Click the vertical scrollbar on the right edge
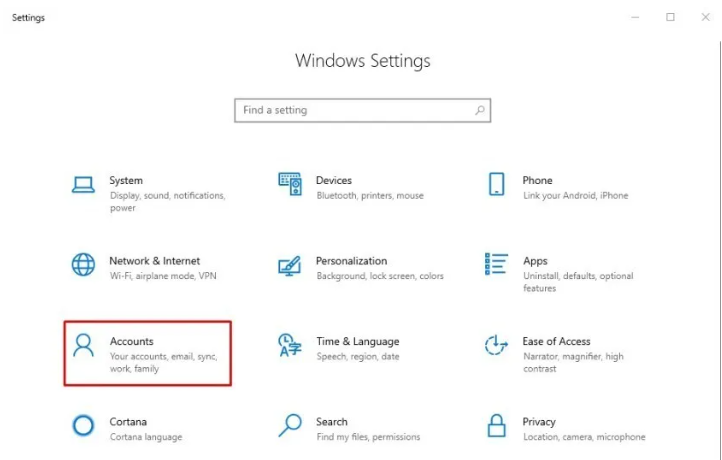 click(720, 249)
